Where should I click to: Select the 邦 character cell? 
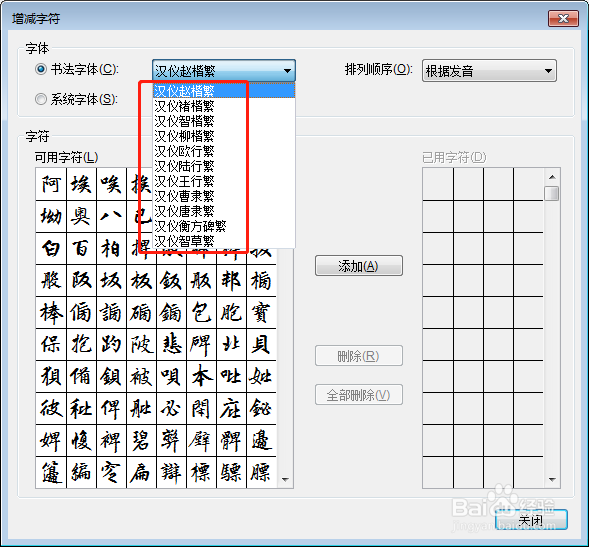(x=231, y=281)
